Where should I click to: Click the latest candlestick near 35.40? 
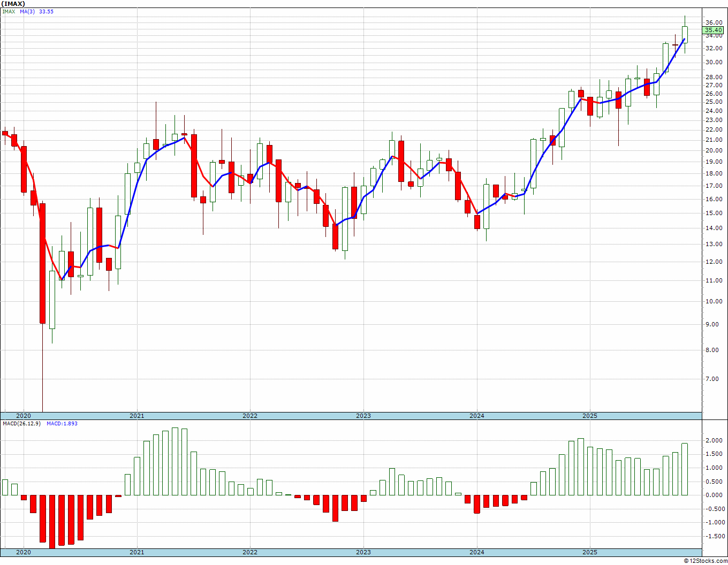tap(685, 34)
